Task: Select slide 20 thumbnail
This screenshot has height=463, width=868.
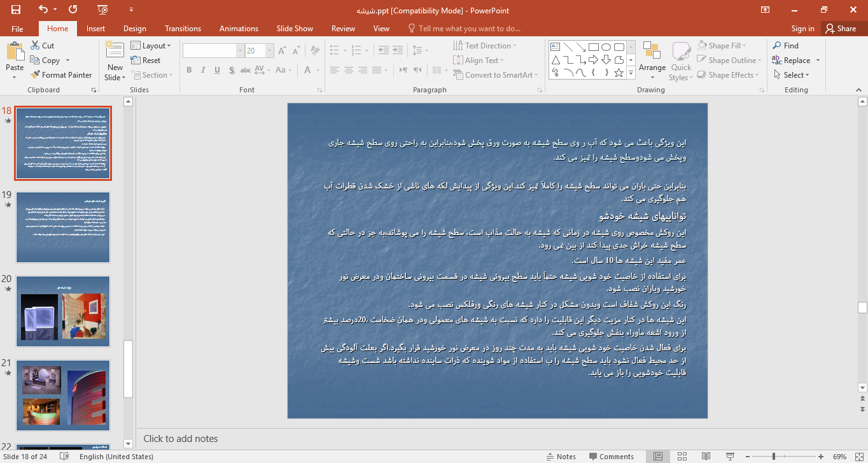Action: (x=63, y=311)
